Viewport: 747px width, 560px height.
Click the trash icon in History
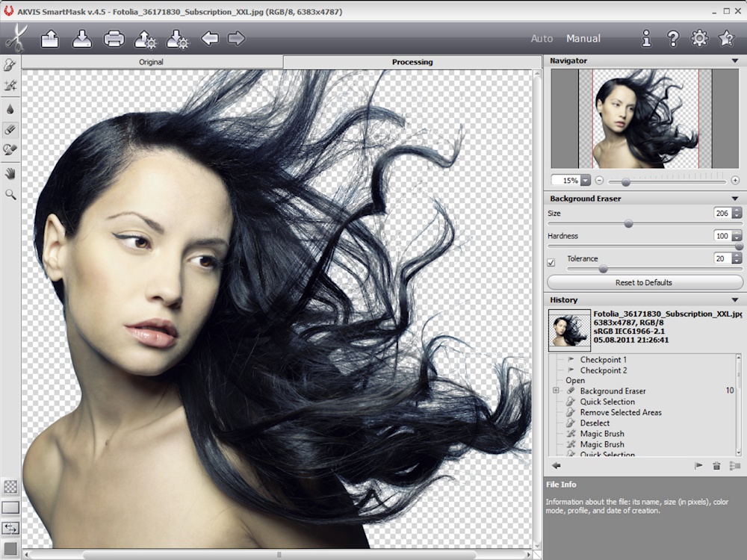tap(716, 465)
